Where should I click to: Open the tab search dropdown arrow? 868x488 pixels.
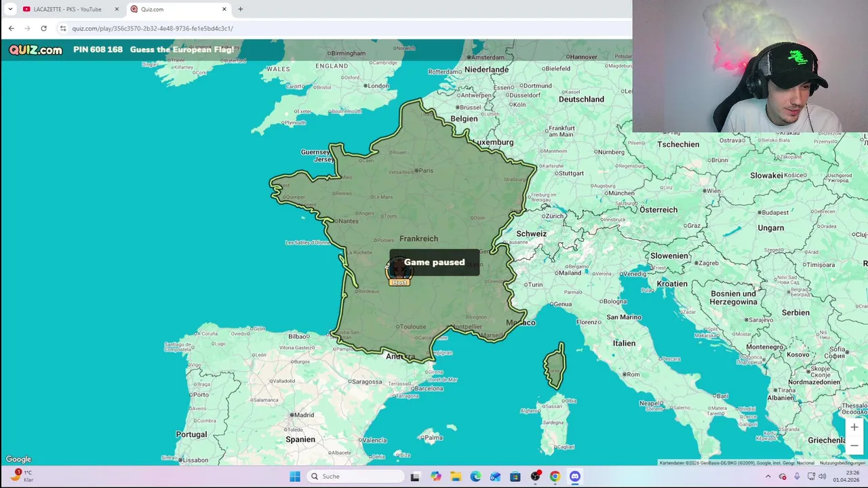coord(10,9)
